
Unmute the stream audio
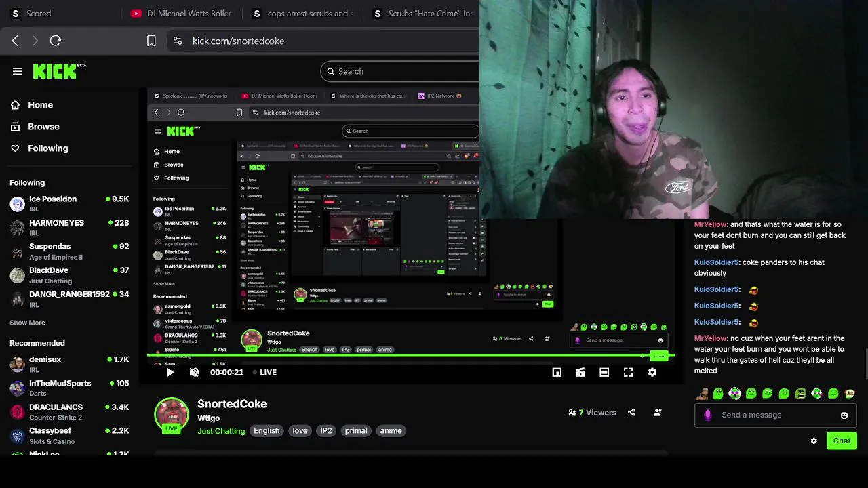(x=194, y=372)
